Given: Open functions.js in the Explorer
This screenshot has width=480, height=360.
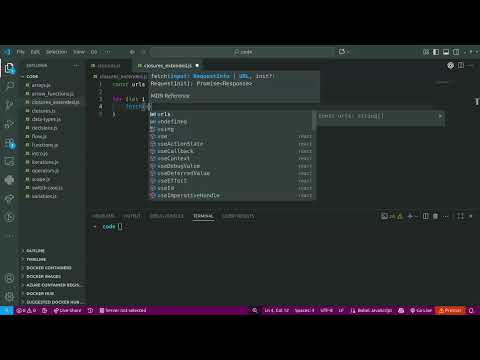Looking at the screenshot, I should point(45,145).
